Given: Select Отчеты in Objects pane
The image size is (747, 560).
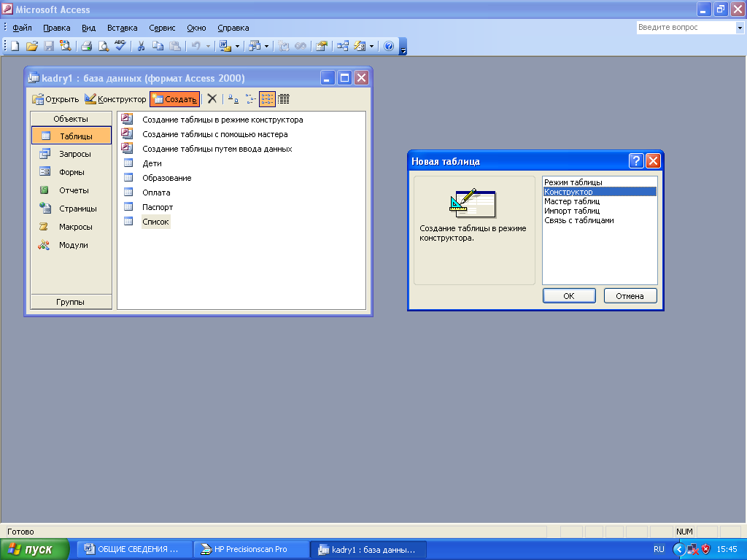Looking at the screenshot, I should pyautogui.click(x=71, y=190).
